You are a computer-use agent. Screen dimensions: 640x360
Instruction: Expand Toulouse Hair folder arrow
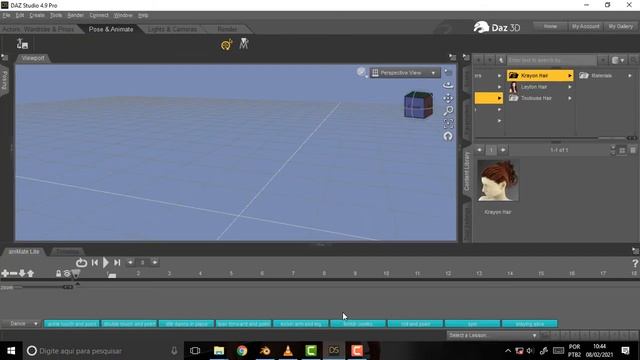[x=570, y=98]
